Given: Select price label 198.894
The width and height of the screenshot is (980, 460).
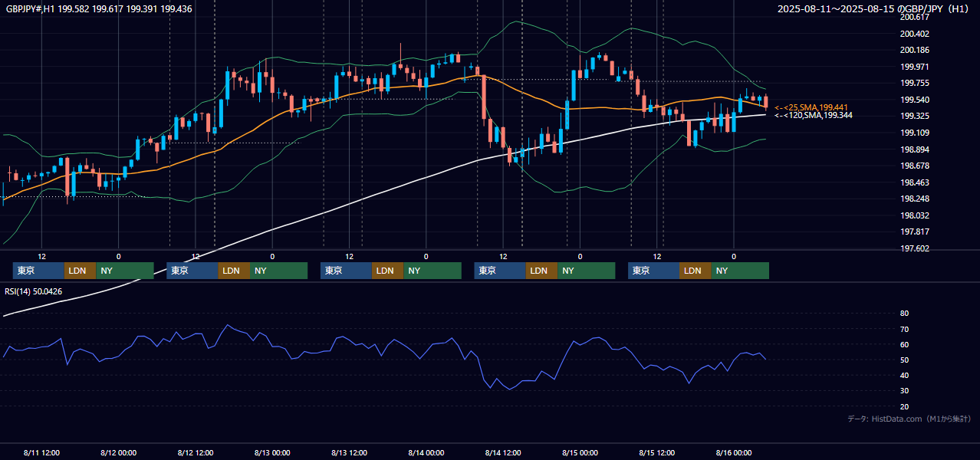Looking at the screenshot, I should pyautogui.click(x=915, y=149).
